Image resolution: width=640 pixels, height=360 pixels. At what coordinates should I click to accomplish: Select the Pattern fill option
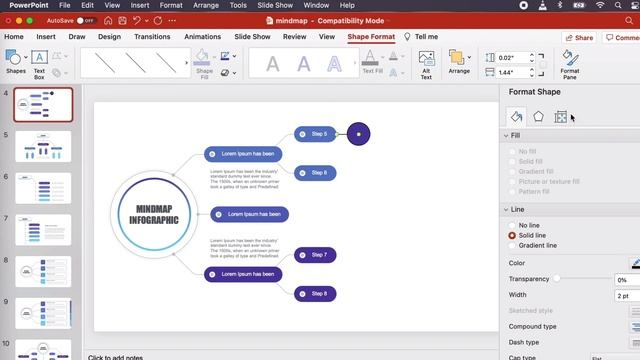pos(512,191)
